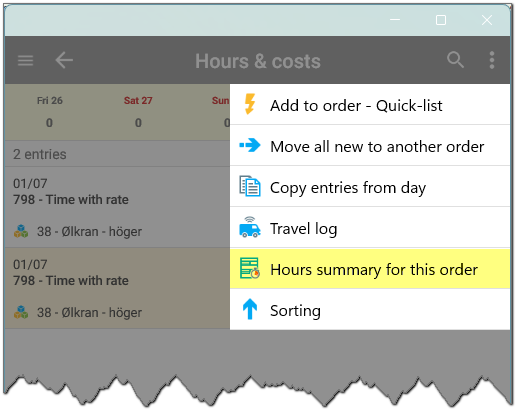
Task: Go back using the arrow icon
Action: coord(64,60)
